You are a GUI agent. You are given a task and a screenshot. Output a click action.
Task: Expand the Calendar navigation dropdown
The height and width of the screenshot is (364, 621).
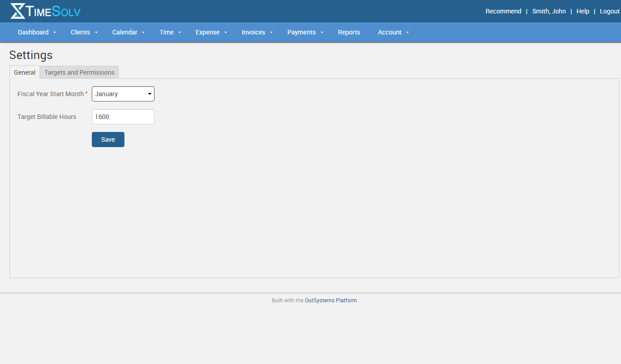143,32
